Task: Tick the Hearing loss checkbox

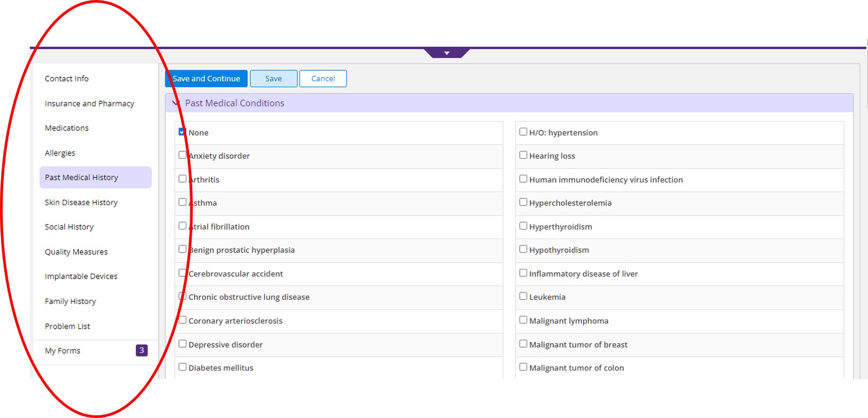Action: 523,155
